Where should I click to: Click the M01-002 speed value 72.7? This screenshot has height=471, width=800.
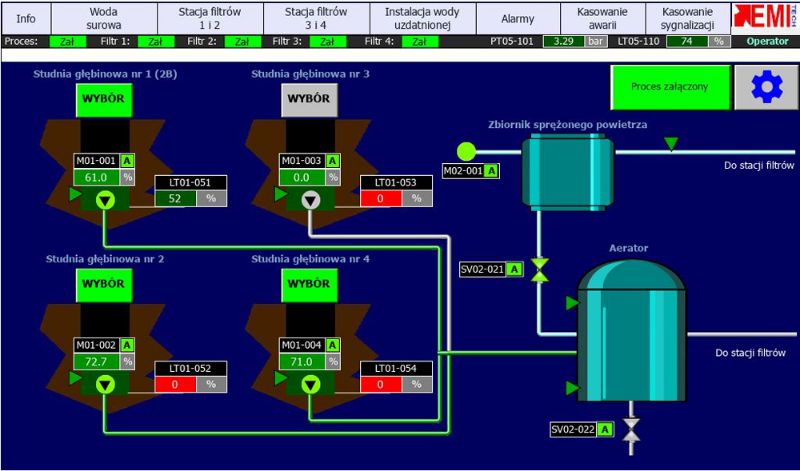tap(97, 360)
